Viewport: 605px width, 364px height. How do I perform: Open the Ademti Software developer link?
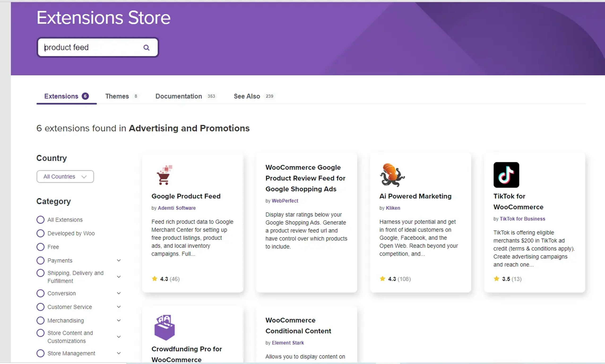(177, 208)
